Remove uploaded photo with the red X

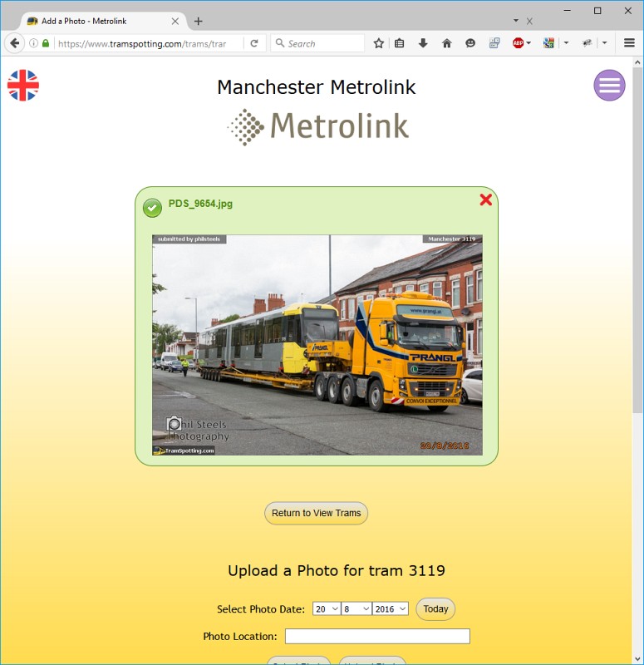click(486, 199)
